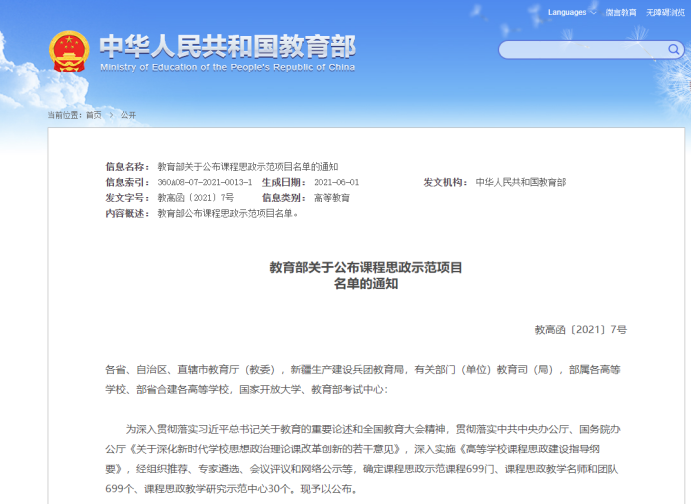Viewport: 692px width, 504px height.
Task: Open 公开 breadcrumb link
Action: click(x=128, y=115)
